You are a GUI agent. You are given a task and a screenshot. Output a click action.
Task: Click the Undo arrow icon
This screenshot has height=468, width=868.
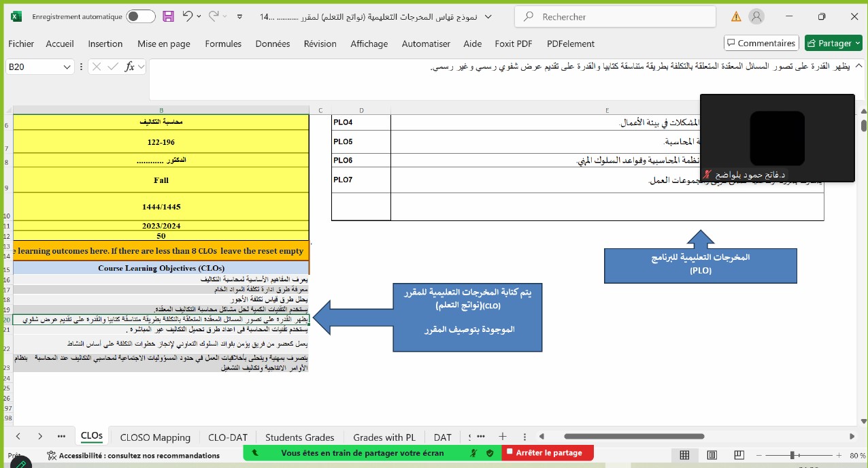tap(188, 16)
